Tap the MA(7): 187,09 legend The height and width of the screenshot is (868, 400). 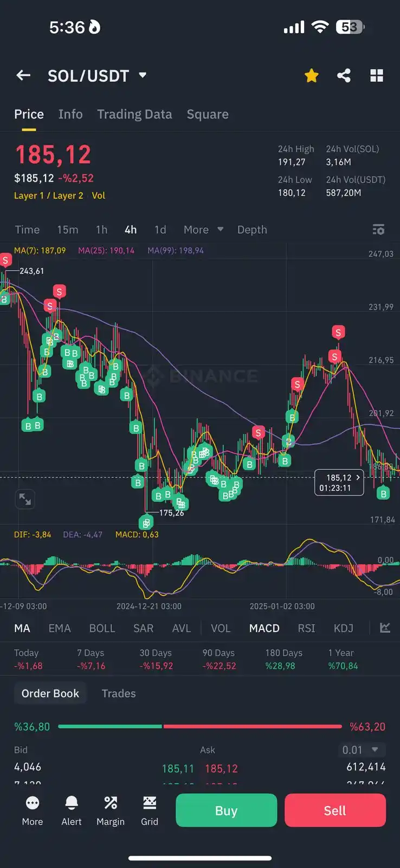(x=40, y=251)
